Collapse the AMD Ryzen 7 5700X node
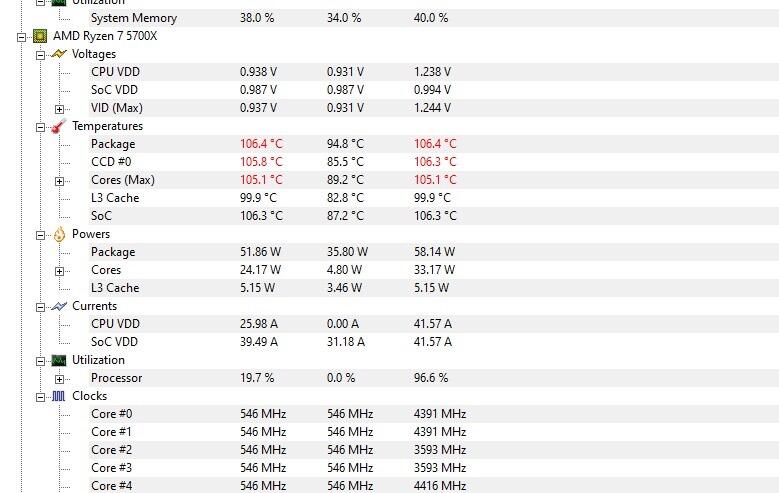The height and width of the screenshot is (493, 779). pyautogui.click(x=21, y=37)
